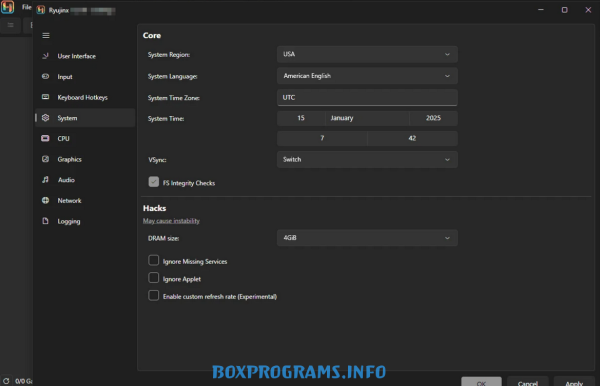Open Input settings page
Image resolution: width=600 pixels, height=386 pixels.
tap(85, 77)
